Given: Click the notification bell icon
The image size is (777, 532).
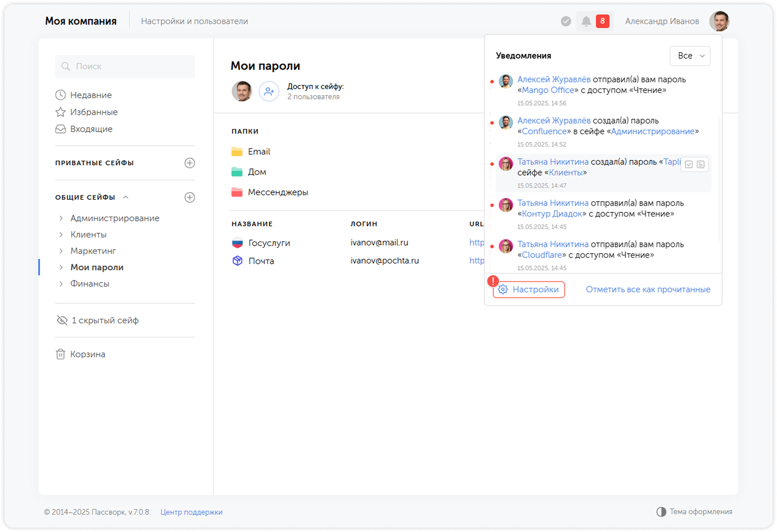Looking at the screenshot, I should click(586, 21).
